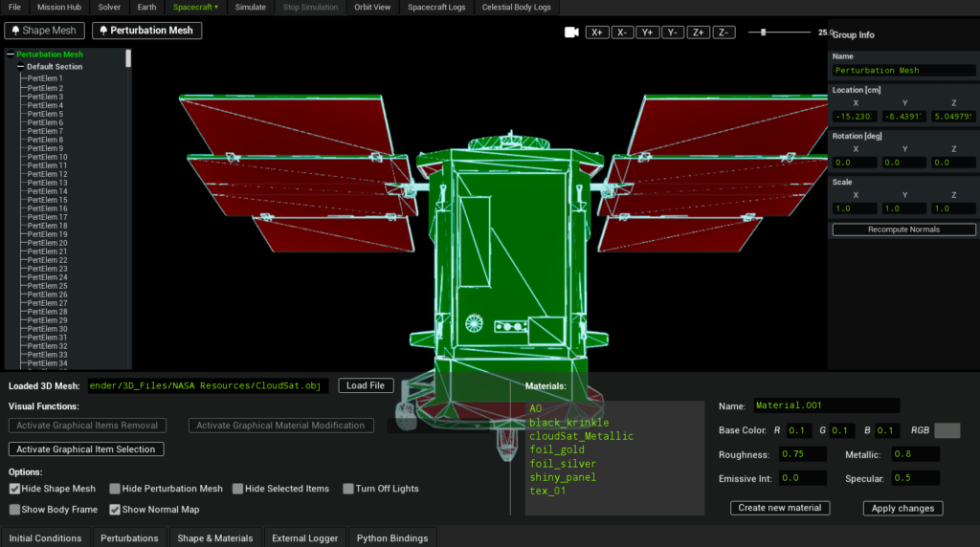980x547 pixels.
Task: Click the camera icon in viewport toolbar
Action: click(571, 33)
